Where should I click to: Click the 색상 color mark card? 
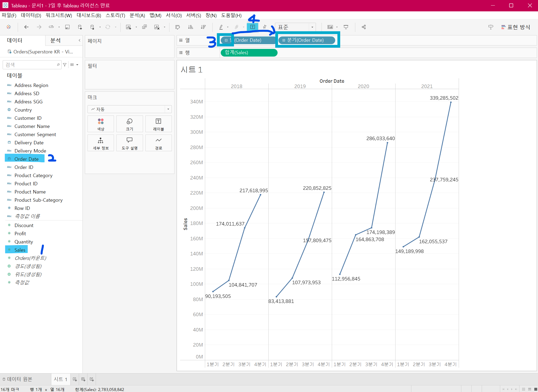(x=101, y=124)
